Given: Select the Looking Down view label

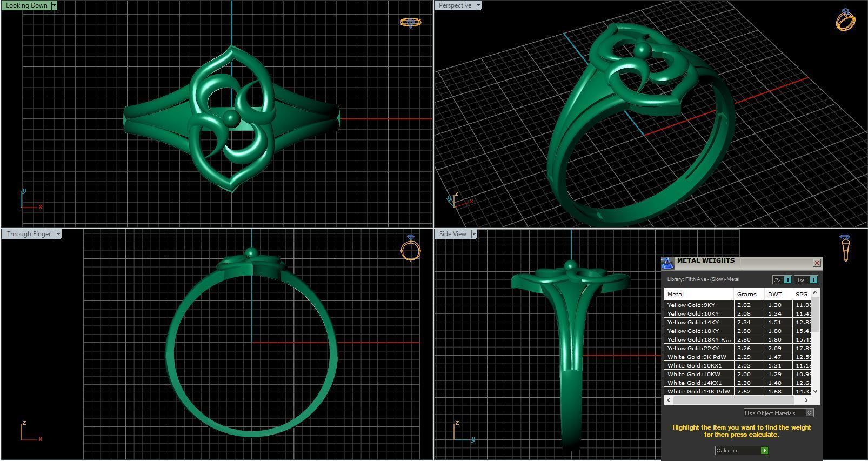Looking at the screenshot, I should (x=26, y=5).
